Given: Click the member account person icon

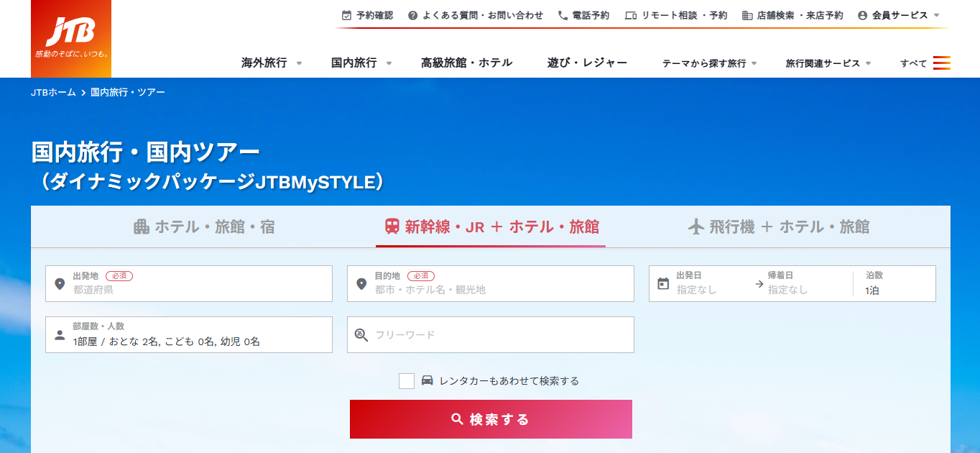Looking at the screenshot, I should coord(863,15).
